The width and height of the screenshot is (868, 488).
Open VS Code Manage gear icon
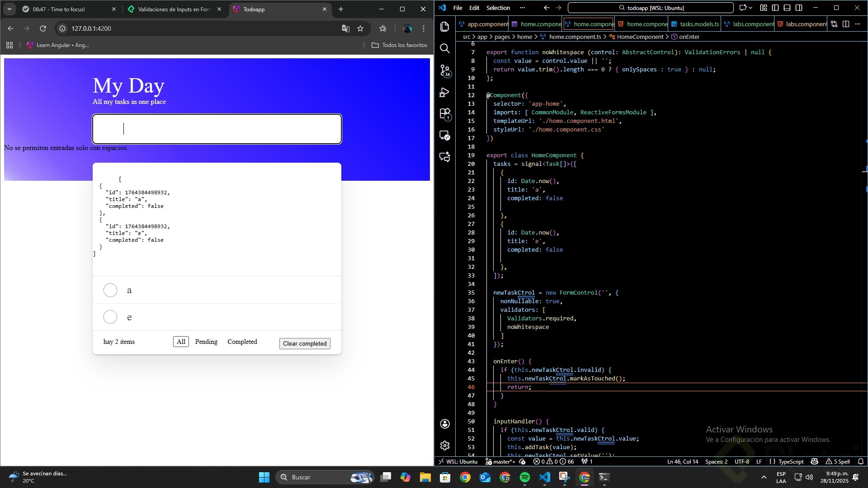445,446
